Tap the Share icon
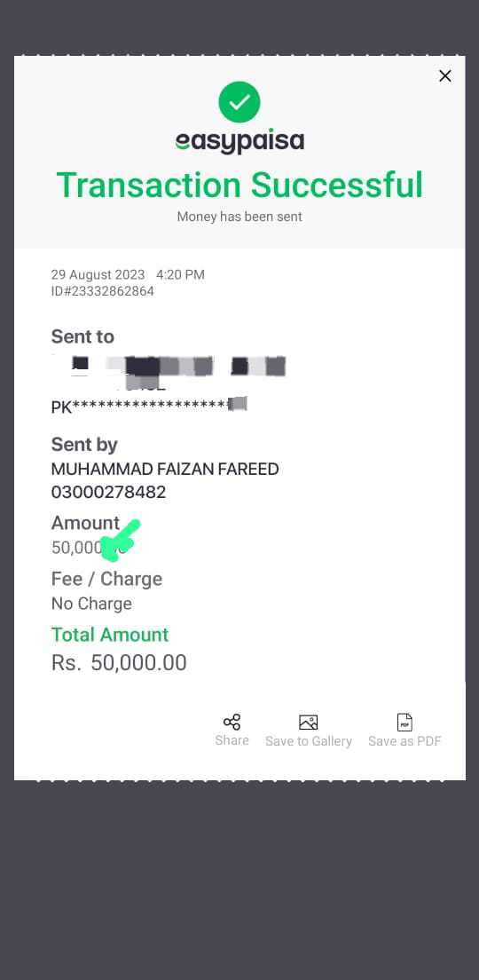479x980 pixels. (232, 722)
